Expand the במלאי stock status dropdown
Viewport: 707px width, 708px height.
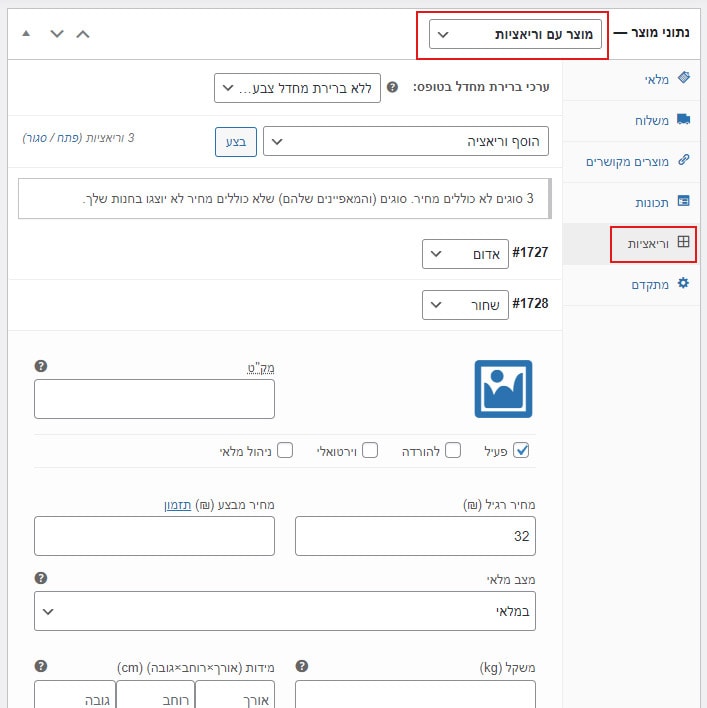tap(285, 611)
